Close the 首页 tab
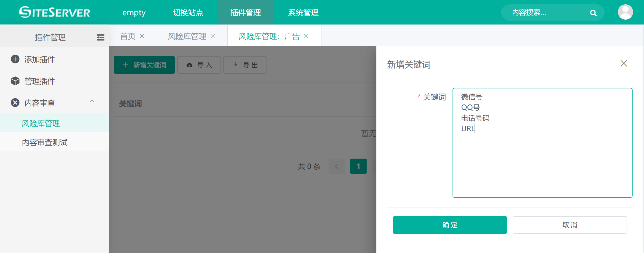 click(x=142, y=36)
